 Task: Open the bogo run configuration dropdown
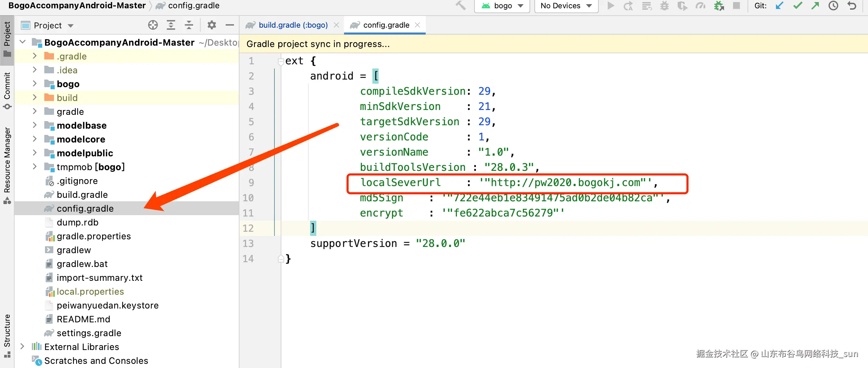tap(502, 6)
